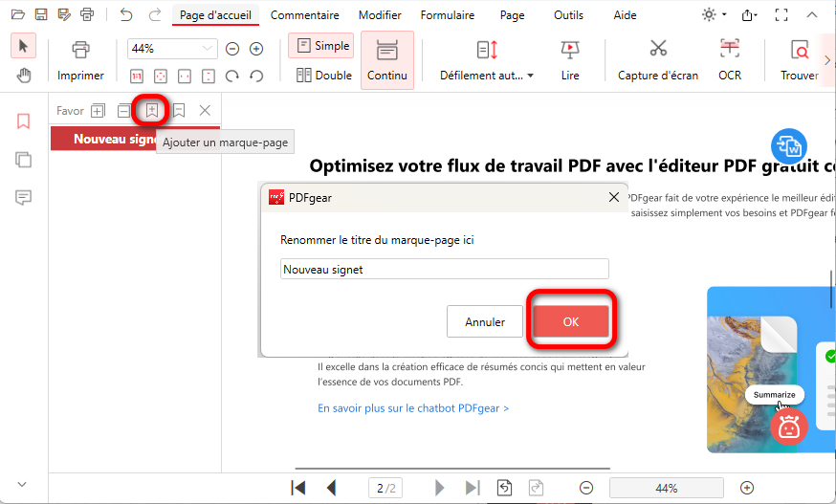Zoom in using plus next to 44% box
The width and height of the screenshot is (836, 504).
coord(256,49)
